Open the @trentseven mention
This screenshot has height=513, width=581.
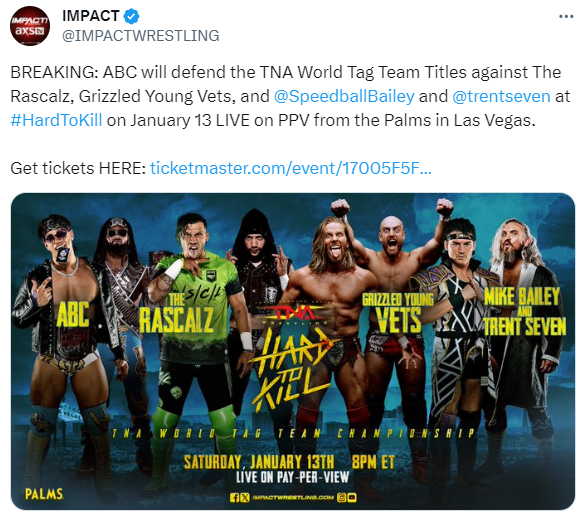point(501,96)
